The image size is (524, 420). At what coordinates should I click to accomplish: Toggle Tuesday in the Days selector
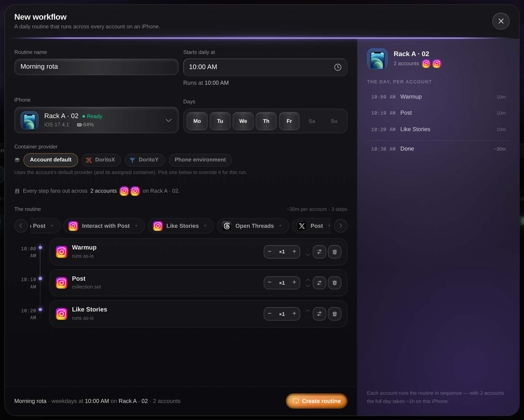(220, 121)
